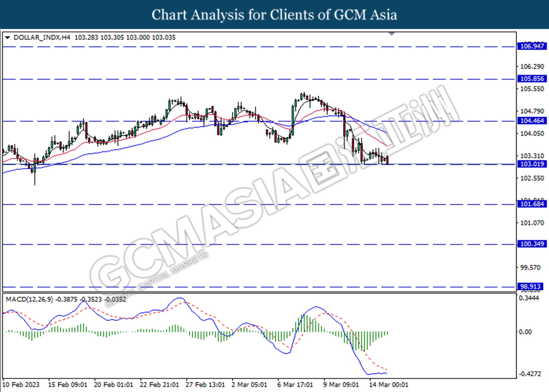The image size is (549, 392).
Task: Click the 105.550 price axis value
Action: coord(532,89)
